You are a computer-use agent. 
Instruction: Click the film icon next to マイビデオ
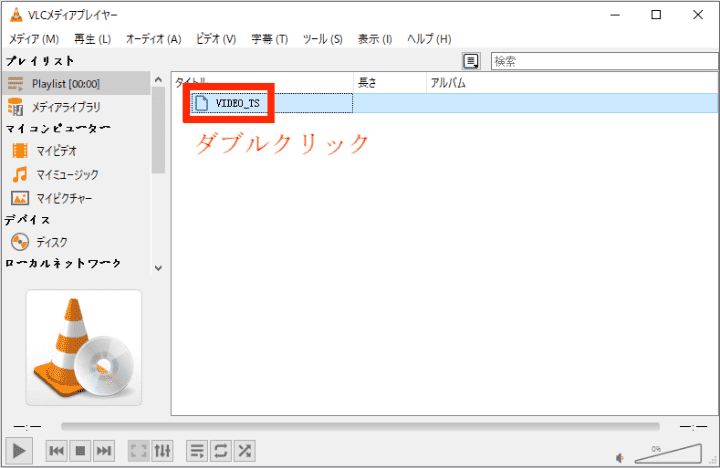(20, 151)
